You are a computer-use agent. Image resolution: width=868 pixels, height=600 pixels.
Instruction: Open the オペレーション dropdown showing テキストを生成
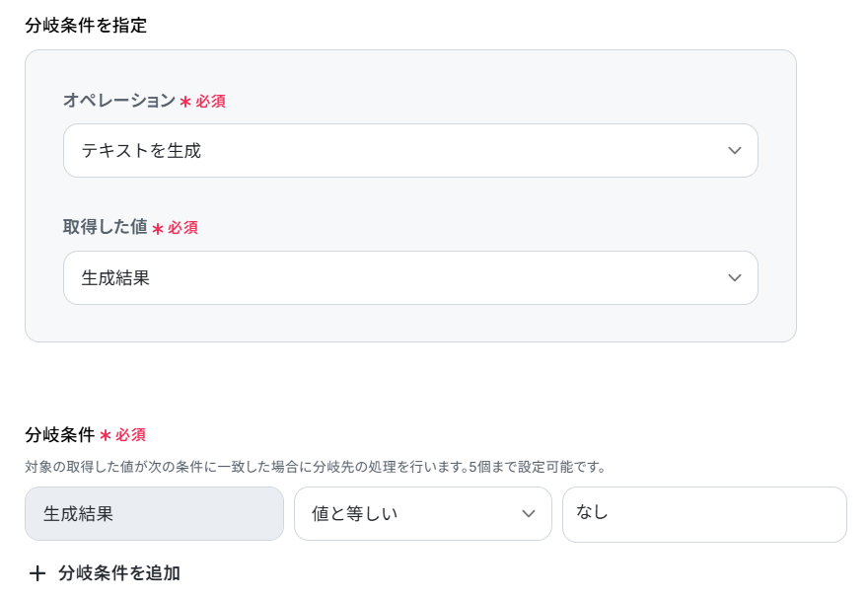(x=395, y=151)
